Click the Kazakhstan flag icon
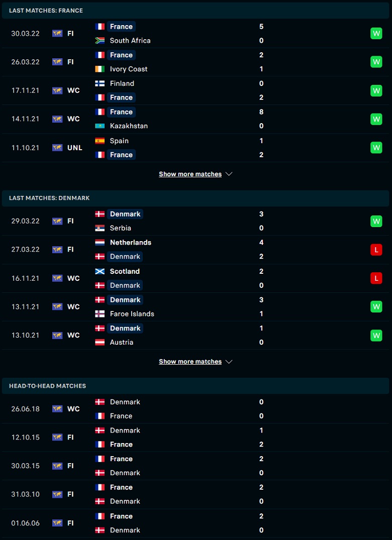This screenshot has width=392, height=540. coord(100,126)
